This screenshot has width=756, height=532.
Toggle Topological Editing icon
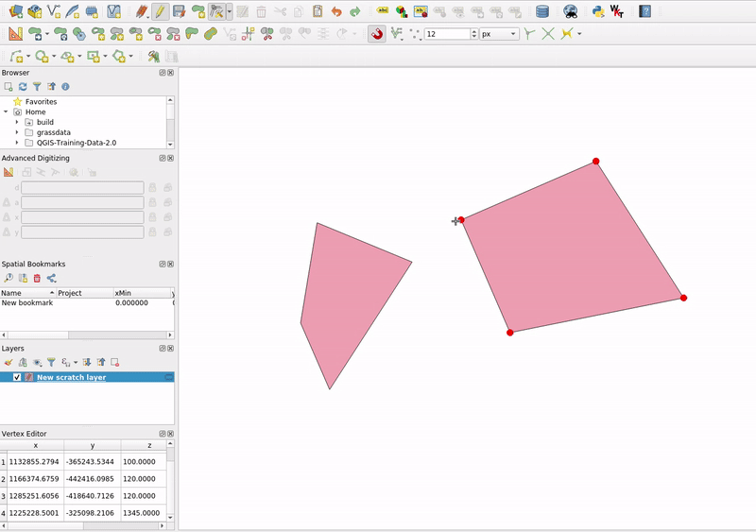tap(529, 33)
